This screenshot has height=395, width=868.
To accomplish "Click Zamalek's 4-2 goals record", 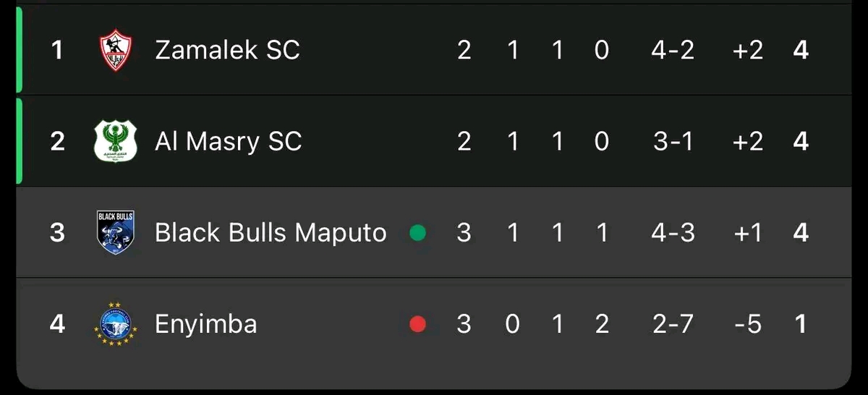I will 673,50.
